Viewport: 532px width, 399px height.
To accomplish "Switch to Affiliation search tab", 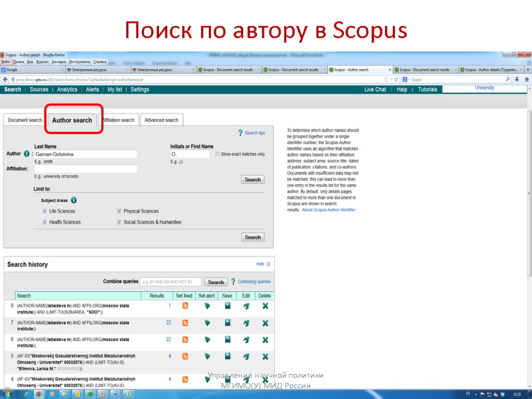I will [x=118, y=120].
